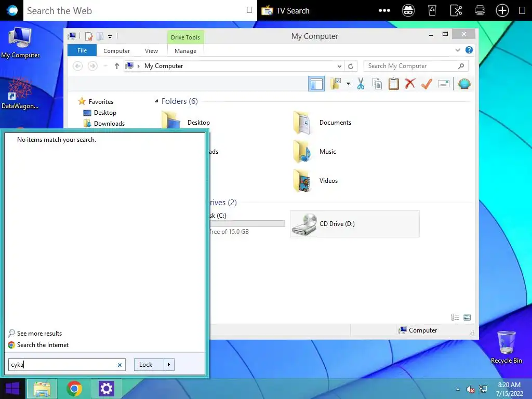Screen dimensions: 532x399
Task: Open the File ribbon tab
Action: tap(82, 50)
